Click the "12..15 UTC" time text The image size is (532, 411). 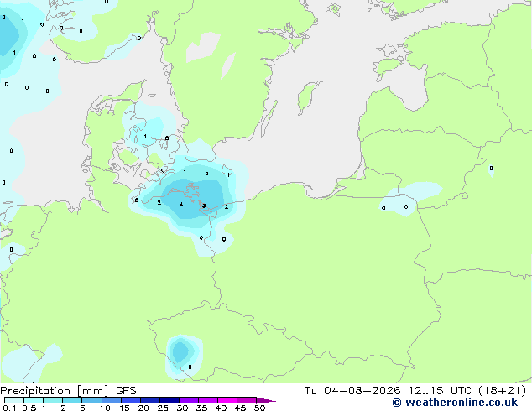(x=440, y=391)
